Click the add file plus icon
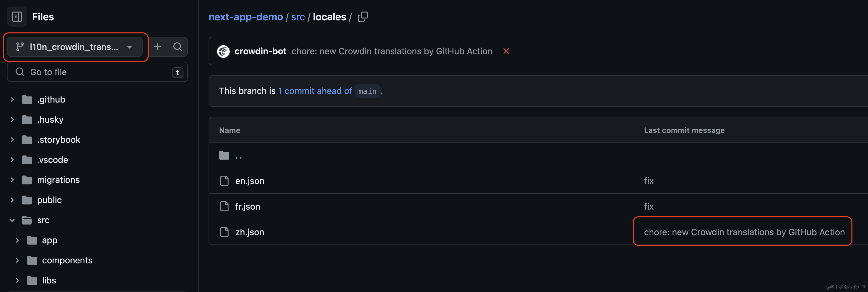 [158, 47]
